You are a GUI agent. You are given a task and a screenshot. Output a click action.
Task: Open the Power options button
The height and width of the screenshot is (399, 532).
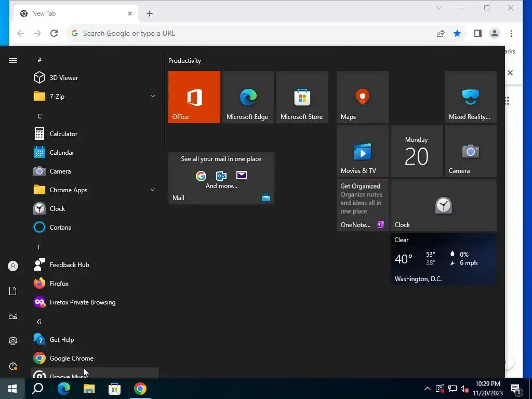click(x=13, y=366)
